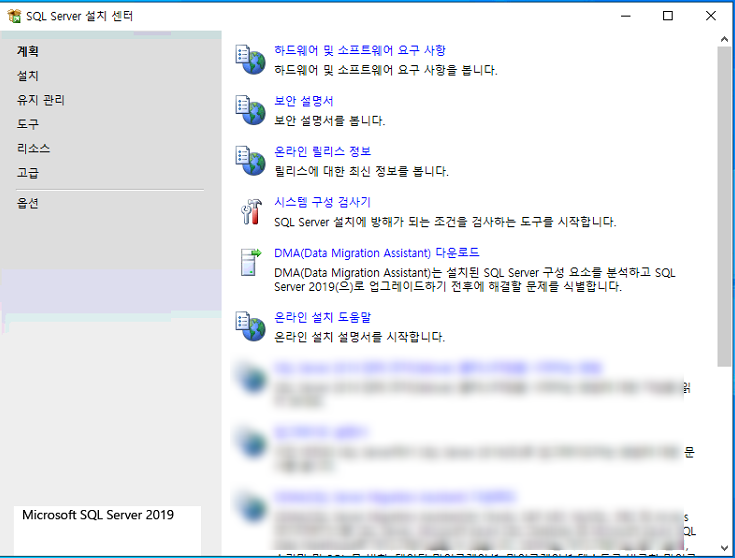Viewport: 735px width, 558px height.
Task: Click the text 하드웨어 및 소프트웨어 요구 사항을 봅니다.
Action: [x=385, y=70]
